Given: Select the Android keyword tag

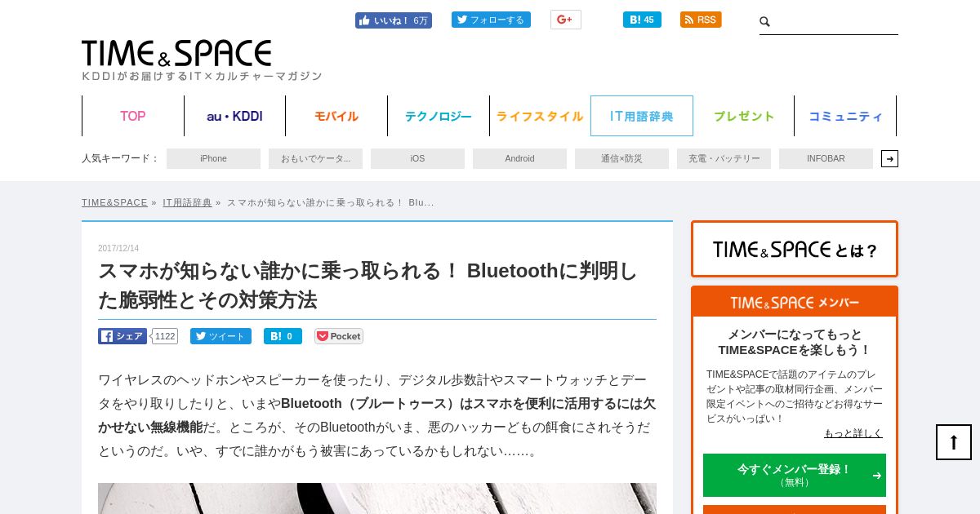Looking at the screenshot, I should coord(519,158).
